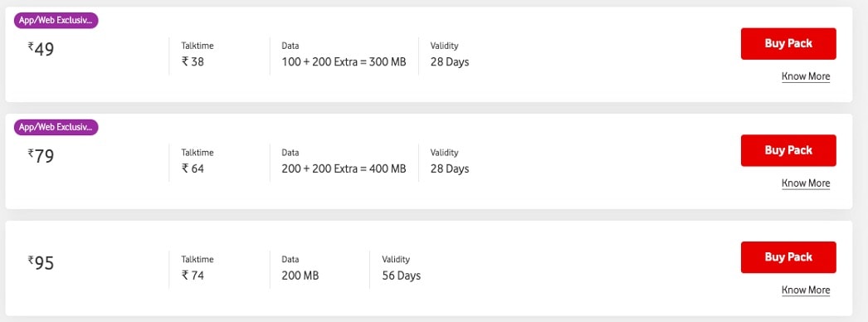868x322 pixels.
Task: Click the 300 MB data details text
Action: pos(344,62)
